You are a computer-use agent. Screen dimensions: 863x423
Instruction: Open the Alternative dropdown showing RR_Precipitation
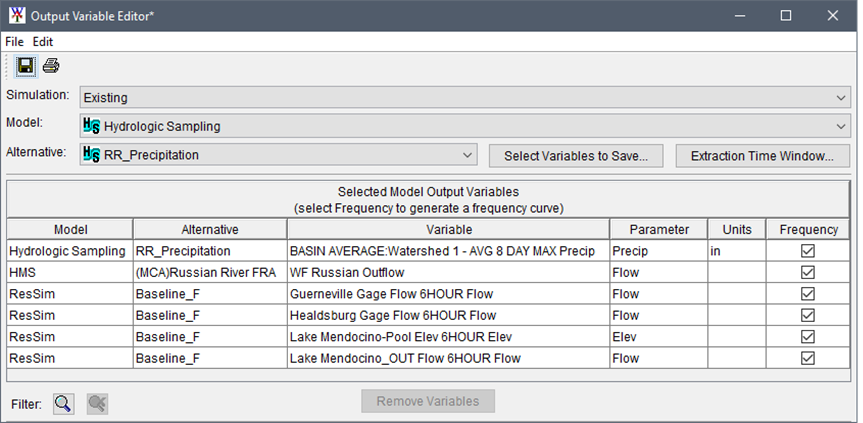tap(278, 155)
